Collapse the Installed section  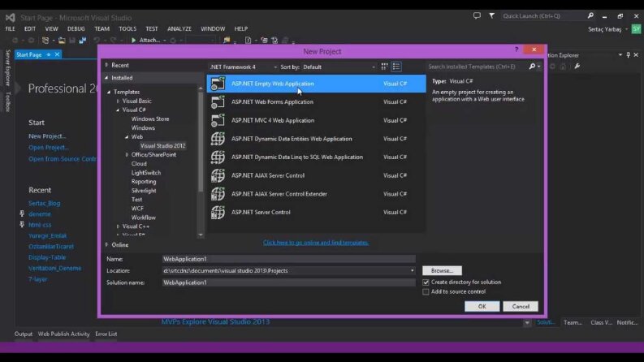[106, 78]
